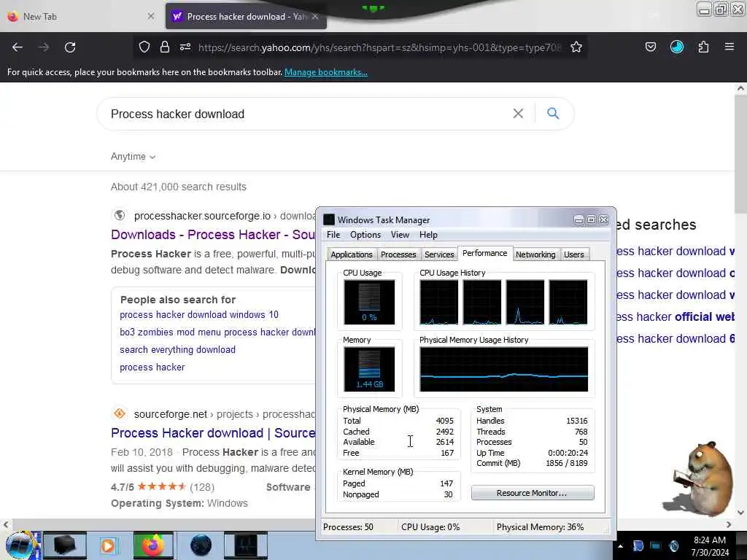
Task: Open the Firefox taskbar icon
Action: (153, 545)
